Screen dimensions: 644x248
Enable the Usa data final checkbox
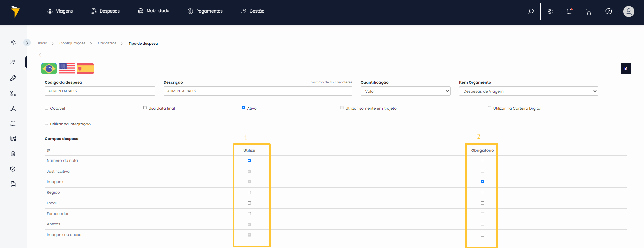(x=145, y=108)
